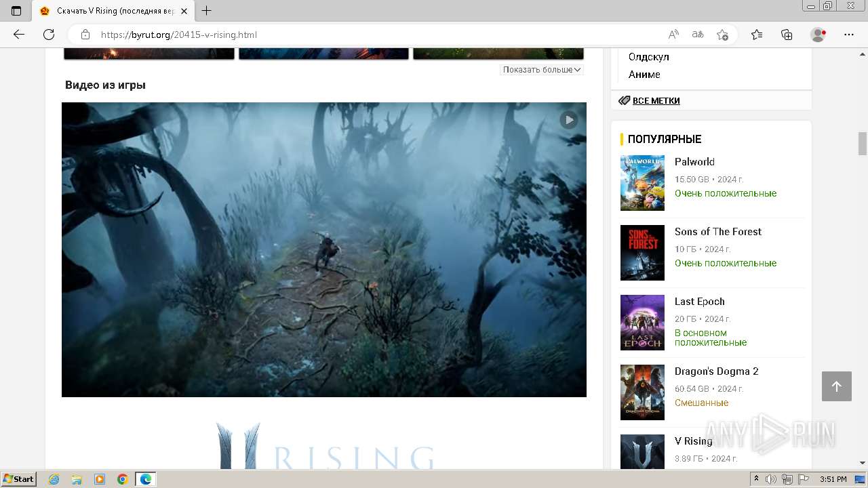Open Settings and more menu
The height and width of the screenshot is (488, 868).
[849, 35]
